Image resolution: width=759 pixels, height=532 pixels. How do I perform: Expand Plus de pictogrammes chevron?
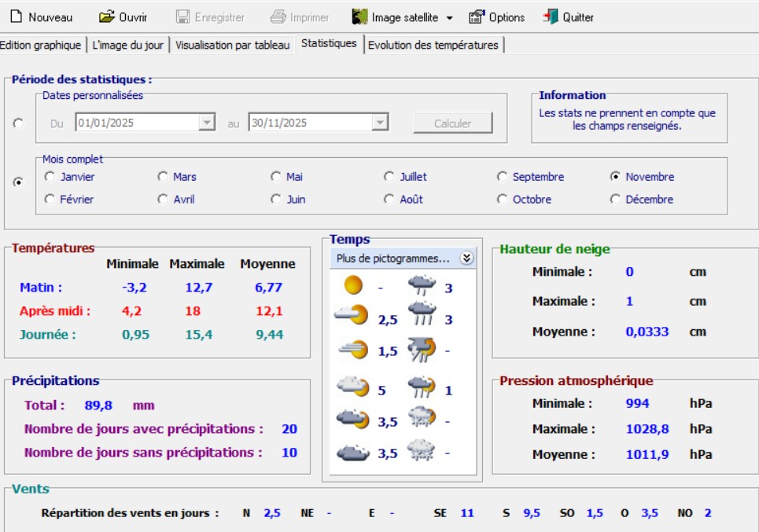[466, 258]
